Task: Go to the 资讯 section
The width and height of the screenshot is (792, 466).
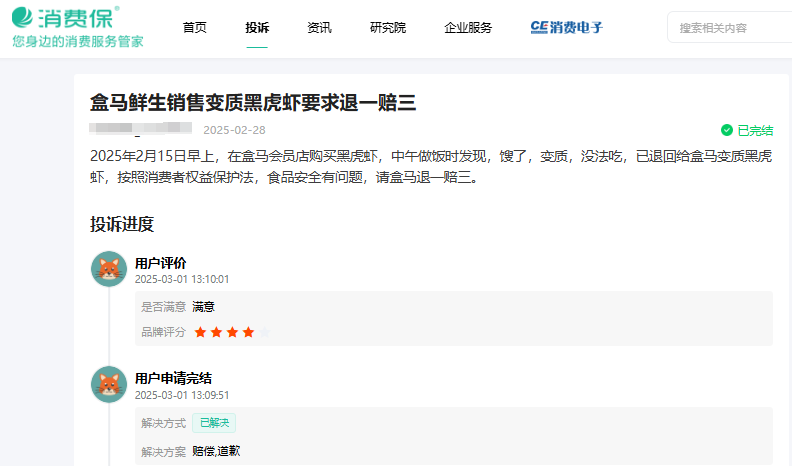Action: [319, 27]
